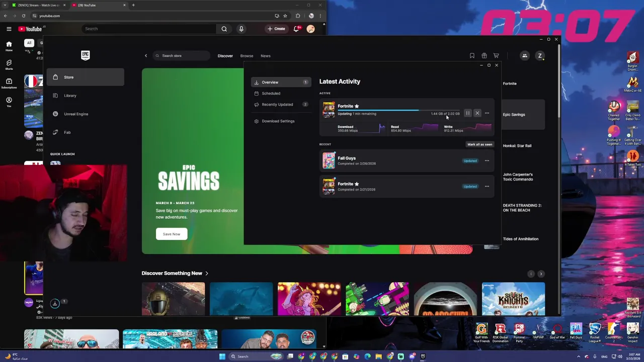The image size is (644, 362).
Task: Click the Epic Games logo
Action: (x=85, y=55)
